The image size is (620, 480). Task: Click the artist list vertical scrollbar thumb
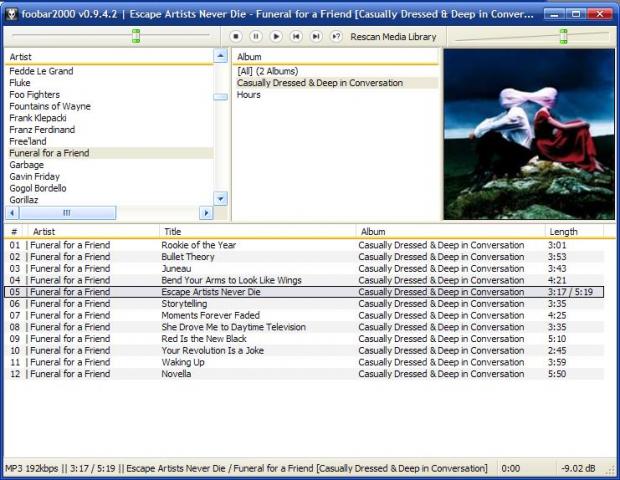(221, 97)
